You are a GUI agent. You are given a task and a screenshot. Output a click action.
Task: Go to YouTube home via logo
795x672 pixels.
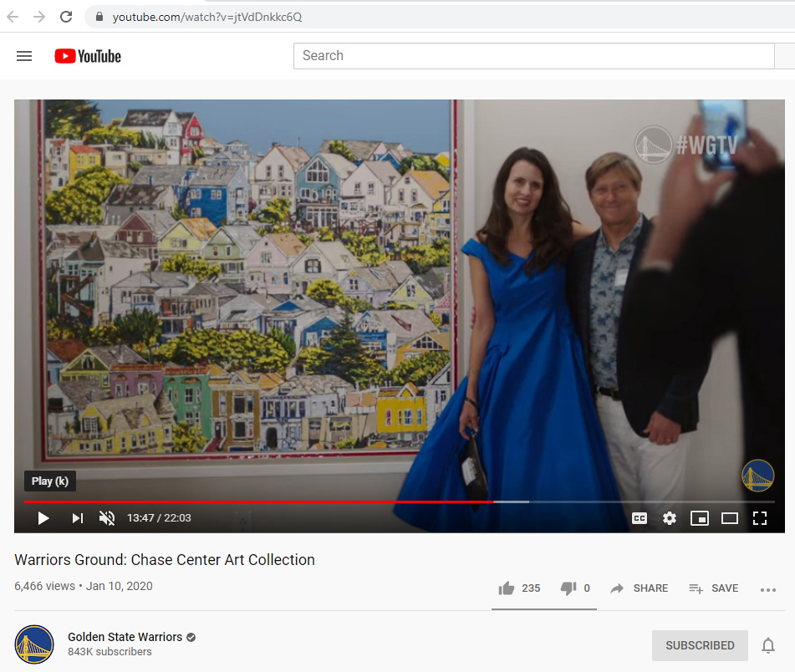coord(88,56)
